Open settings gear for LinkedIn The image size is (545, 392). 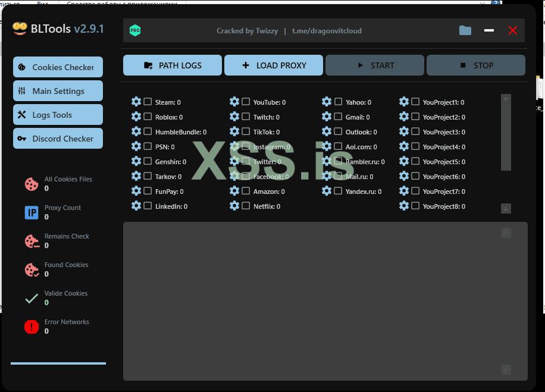tap(136, 206)
